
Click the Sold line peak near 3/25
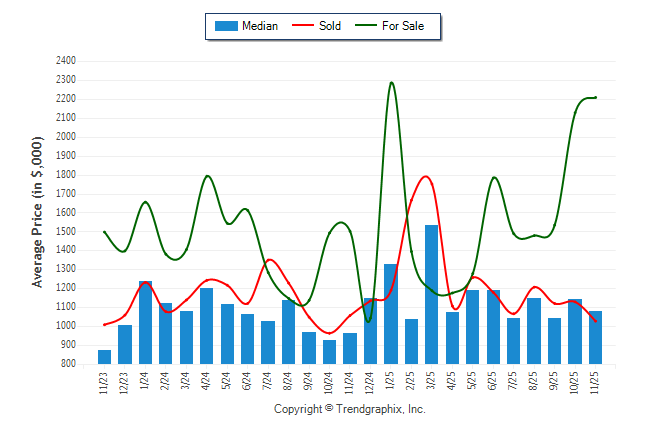(x=427, y=177)
